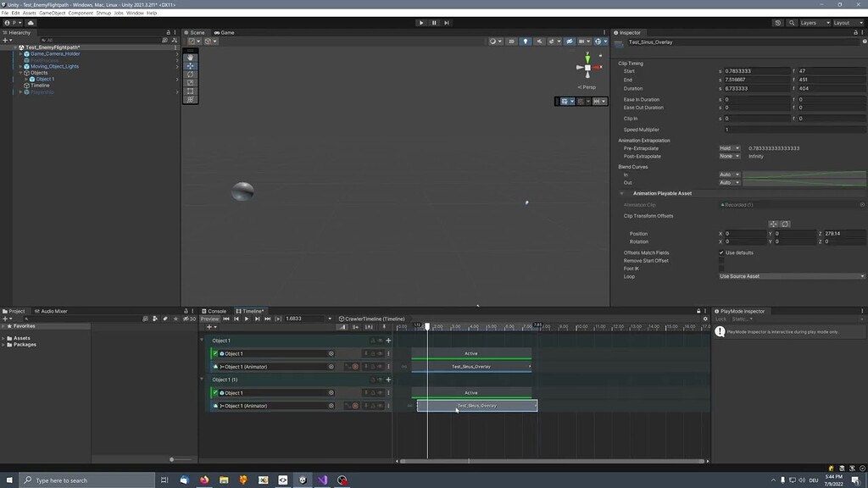
Task: Toggle the green activation checkbox on Object 1 track
Action: pos(216,353)
